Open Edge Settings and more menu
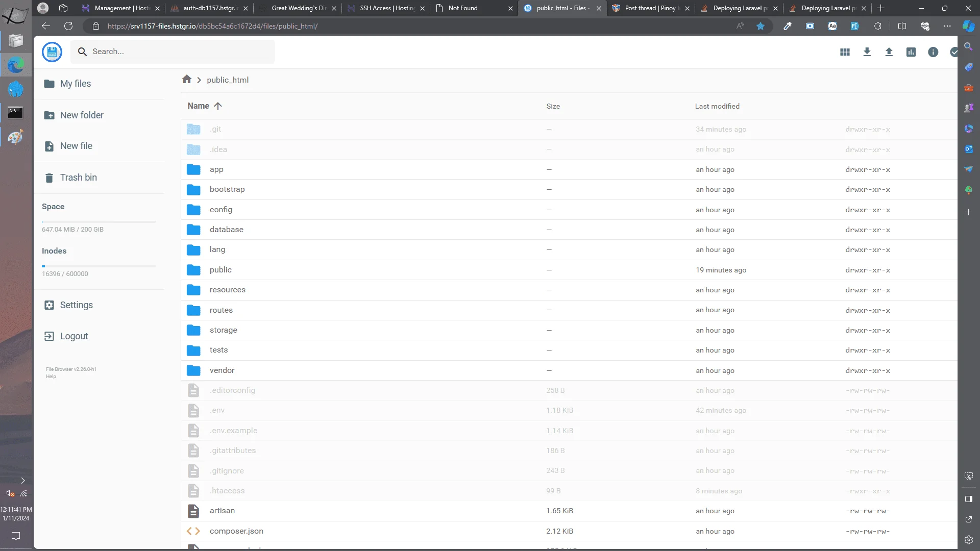The width and height of the screenshot is (980, 551). point(947,26)
